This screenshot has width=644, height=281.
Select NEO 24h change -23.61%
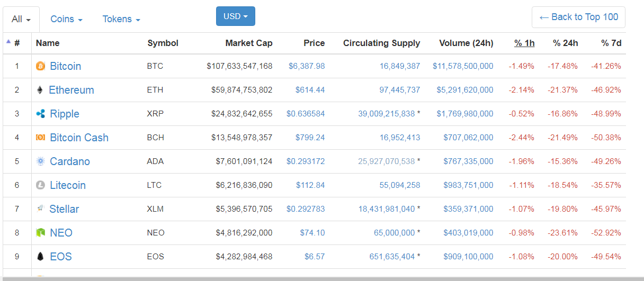click(562, 233)
